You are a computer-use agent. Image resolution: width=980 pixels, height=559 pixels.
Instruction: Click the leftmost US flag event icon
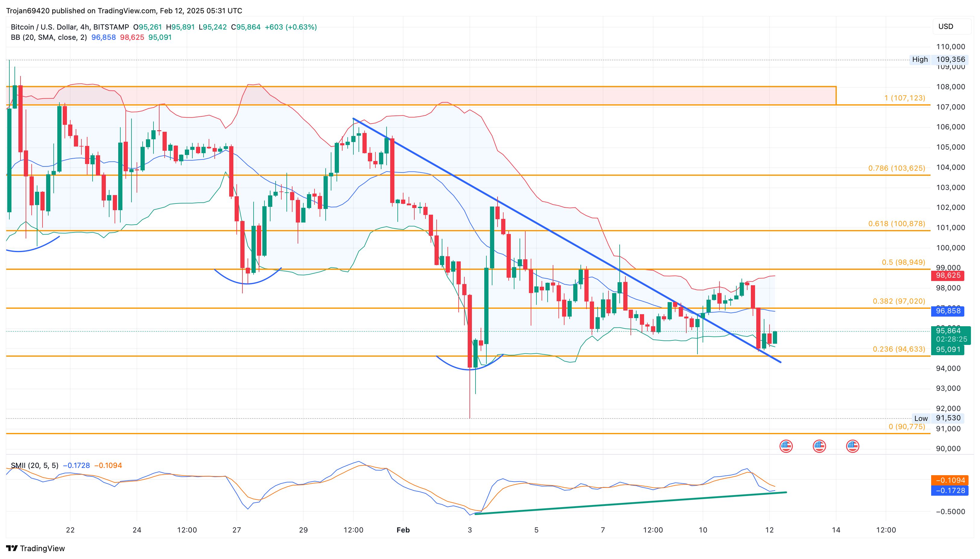point(786,446)
